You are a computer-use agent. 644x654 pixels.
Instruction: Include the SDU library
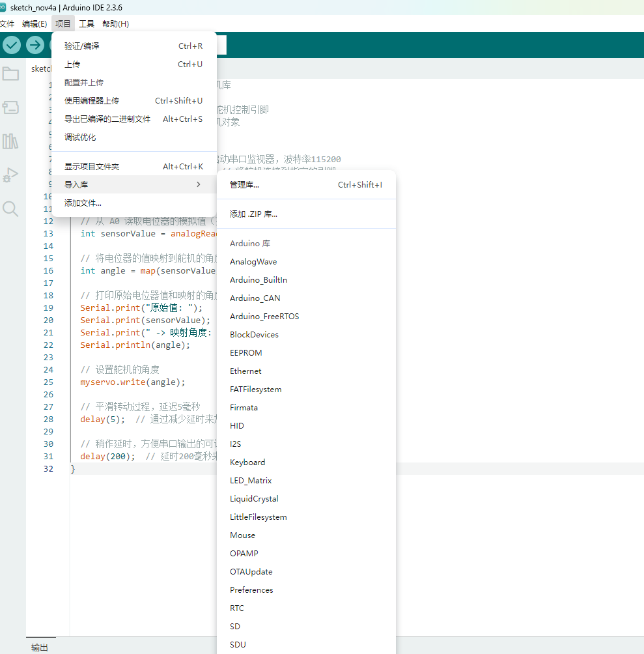coord(306,645)
